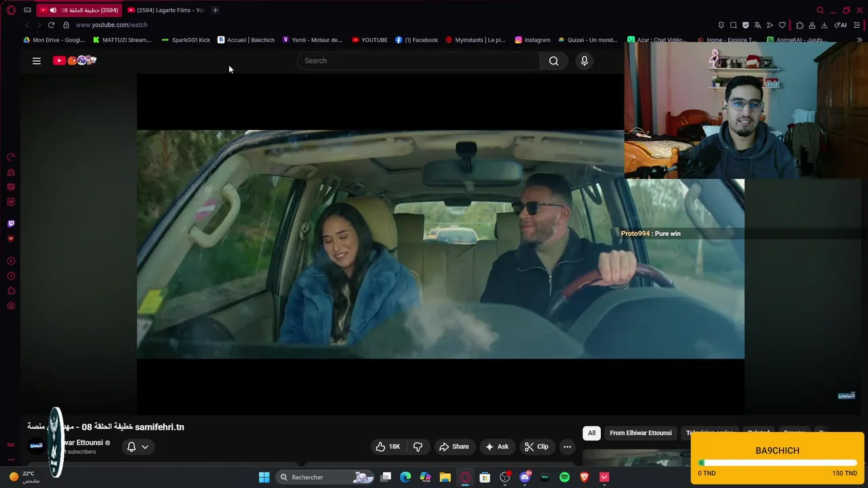Screen dimensions: 868x488
Task: Open SparkGG1 Kick bookmark
Action: coord(186,40)
